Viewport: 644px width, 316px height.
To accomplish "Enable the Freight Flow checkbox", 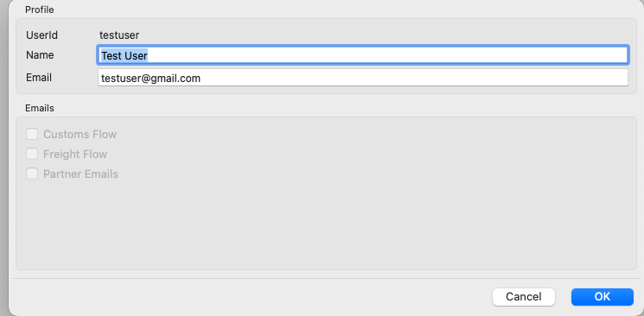I will (32, 154).
